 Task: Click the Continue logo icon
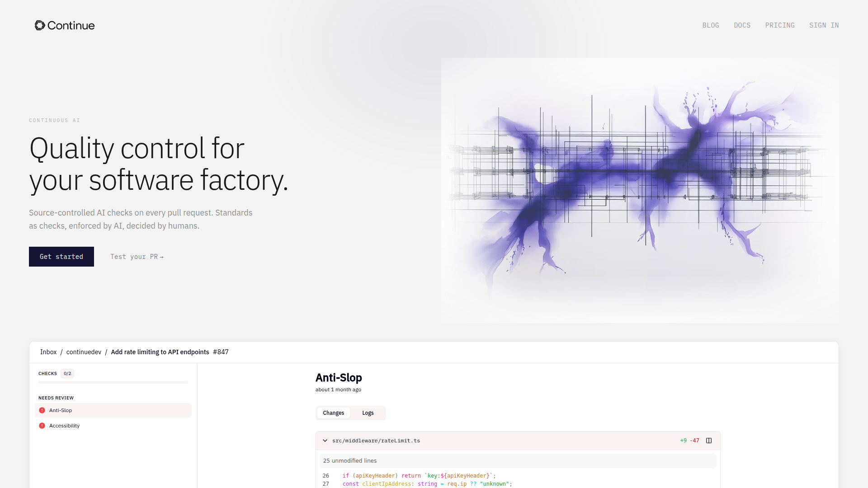[x=40, y=25]
